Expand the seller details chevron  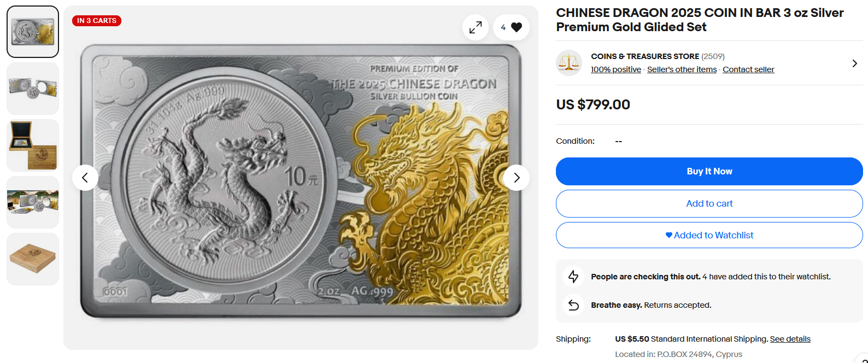[x=855, y=63]
